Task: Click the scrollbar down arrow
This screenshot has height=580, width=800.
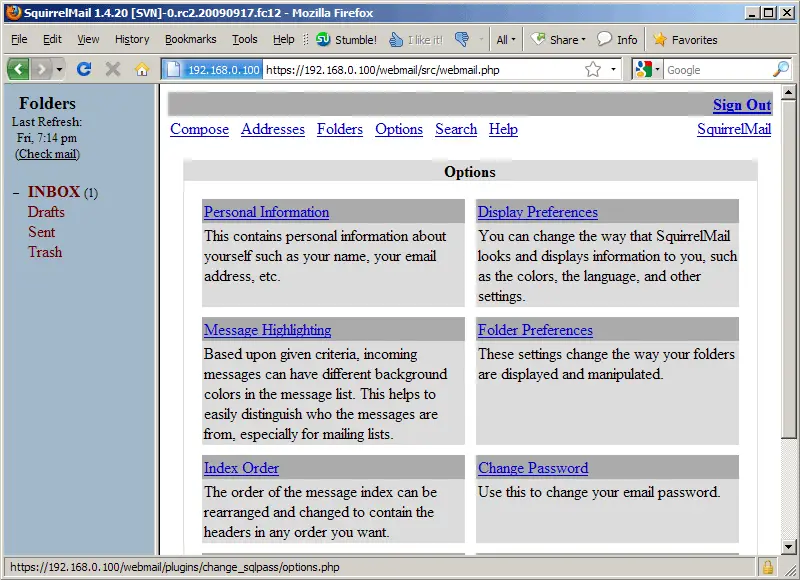Action: (x=788, y=547)
